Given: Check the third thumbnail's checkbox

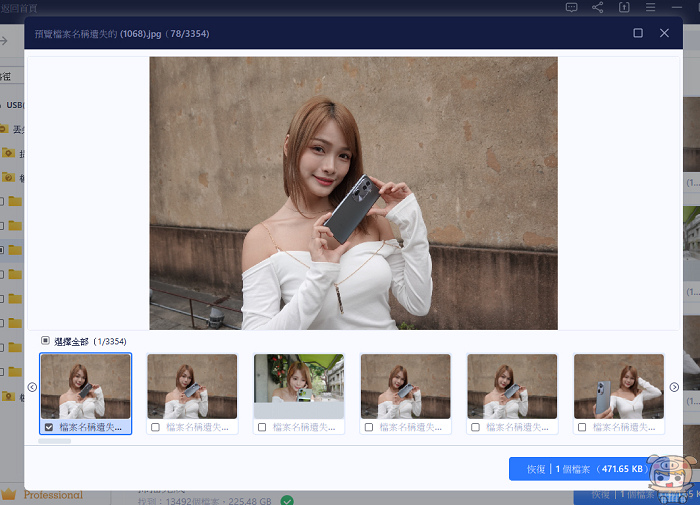Looking at the screenshot, I should coord(262,427).
